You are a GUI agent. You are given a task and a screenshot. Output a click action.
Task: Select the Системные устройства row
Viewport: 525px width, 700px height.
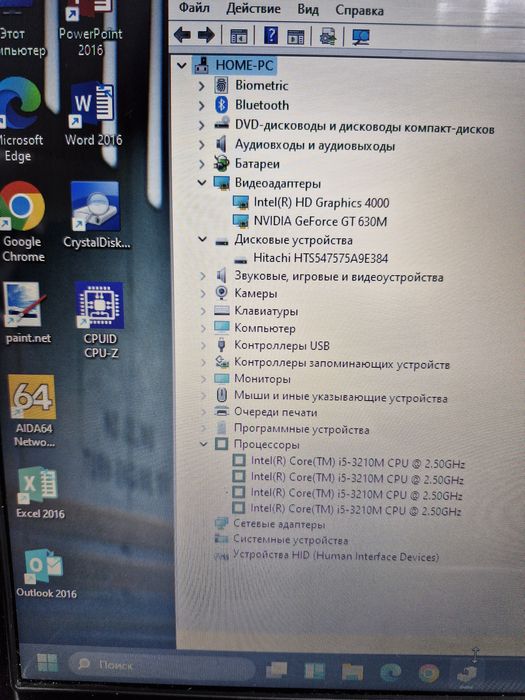(x=281, y=540)
